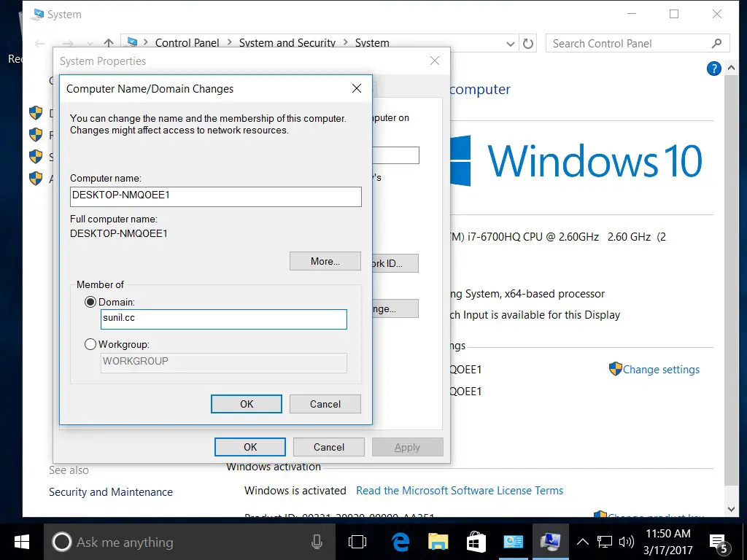The width and height of the screenshot is (747, 560).
Task: Click the Computer name input field
Action: click(x=216, y=196)
